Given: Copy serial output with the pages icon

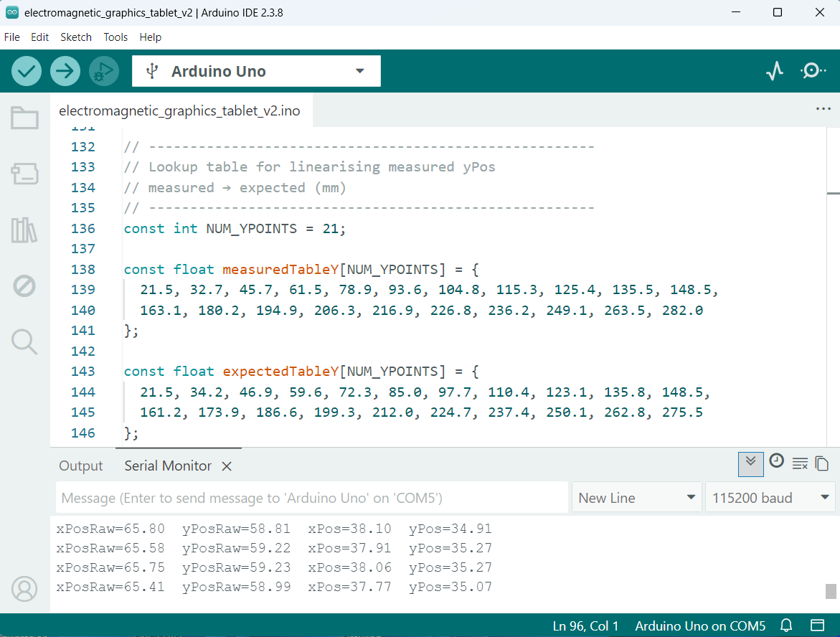Looking at the screenshot, I should point(822,463).
